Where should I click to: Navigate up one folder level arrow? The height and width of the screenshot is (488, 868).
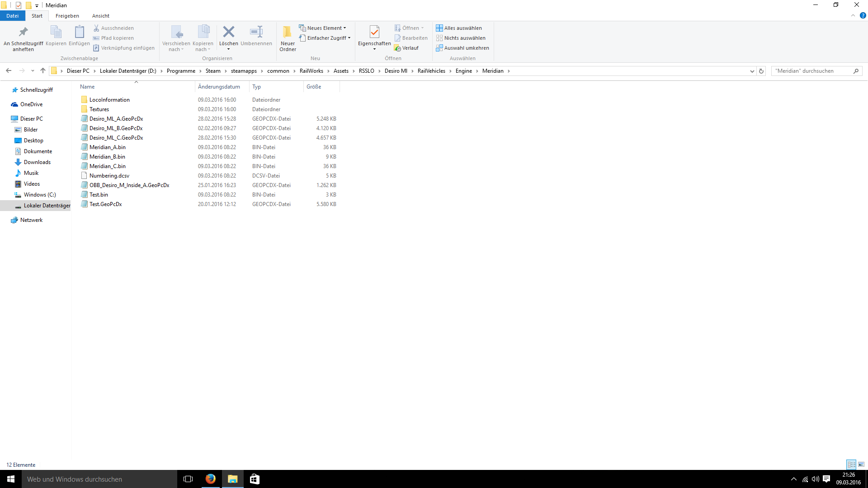coord(43,71)
